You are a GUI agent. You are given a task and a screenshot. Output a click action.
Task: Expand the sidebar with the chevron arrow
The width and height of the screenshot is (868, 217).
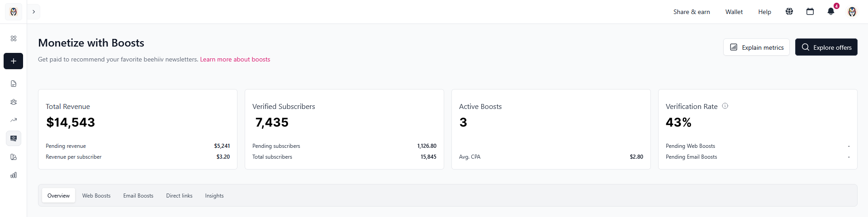[x=33, y=12]
